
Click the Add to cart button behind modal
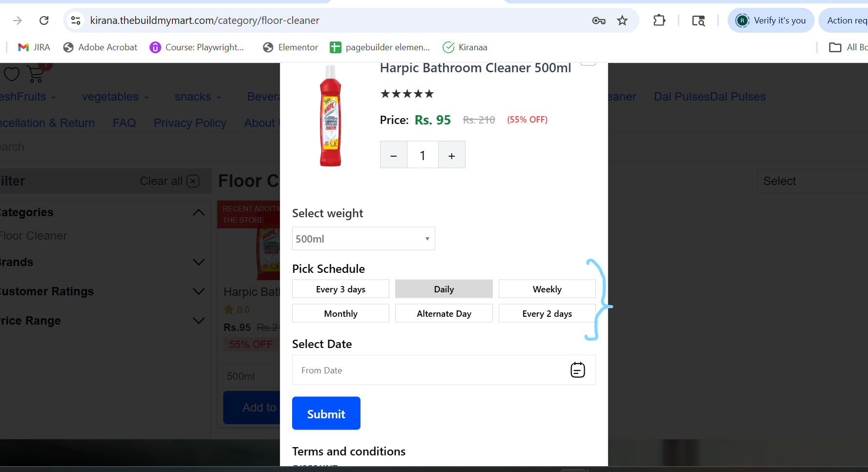(252, 408)
